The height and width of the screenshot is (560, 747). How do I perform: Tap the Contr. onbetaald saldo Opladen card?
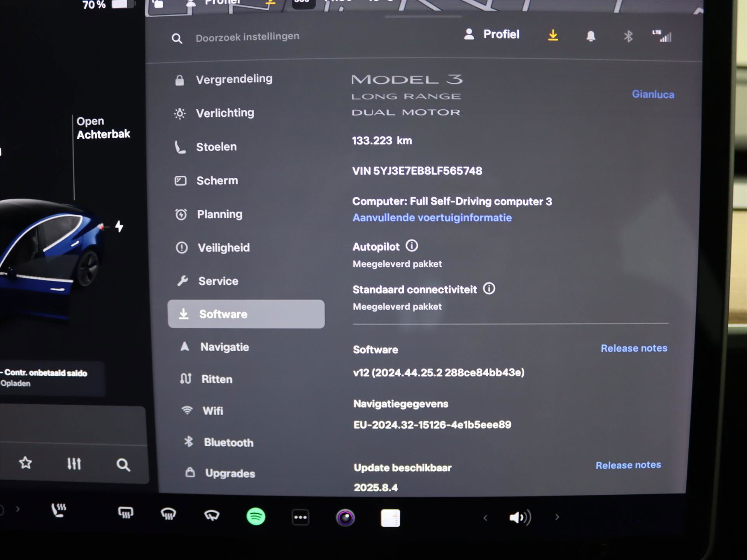coord(52,378)
